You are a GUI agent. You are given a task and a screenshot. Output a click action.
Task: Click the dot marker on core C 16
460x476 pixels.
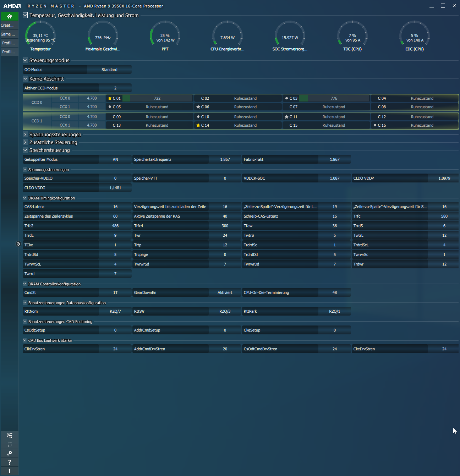[x=375, y=125]
